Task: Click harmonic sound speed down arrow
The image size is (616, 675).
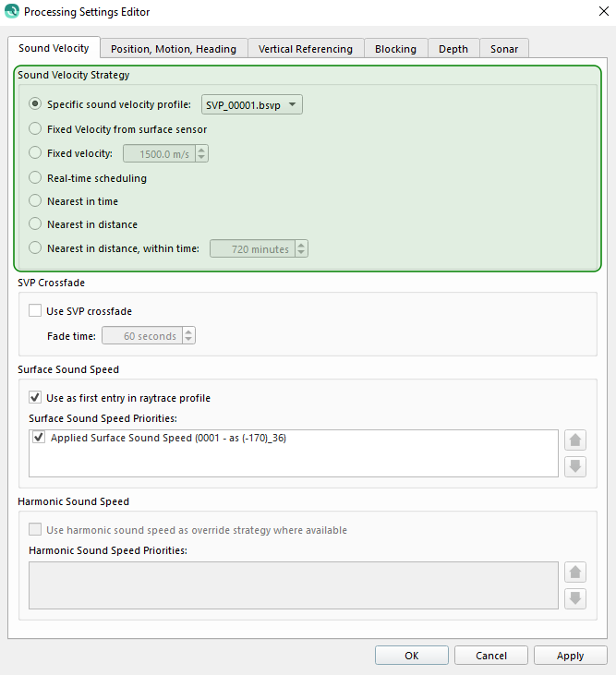Action: point(575,597)
